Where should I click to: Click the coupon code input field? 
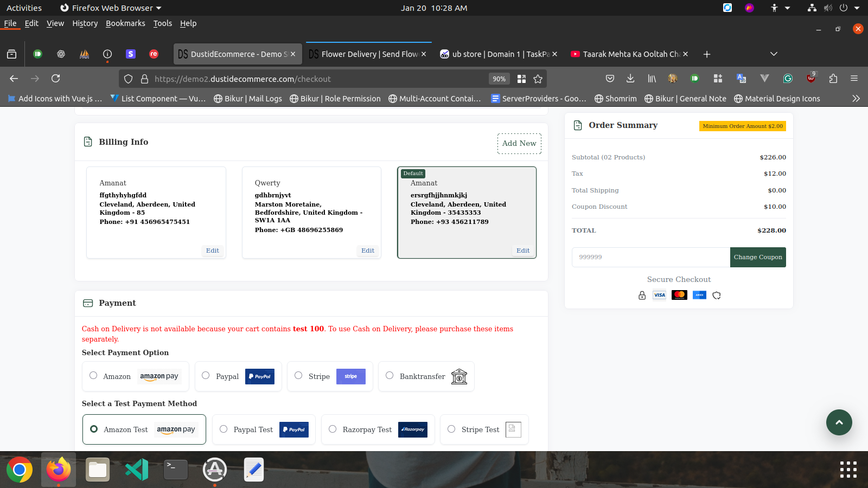tap(650, 257)
